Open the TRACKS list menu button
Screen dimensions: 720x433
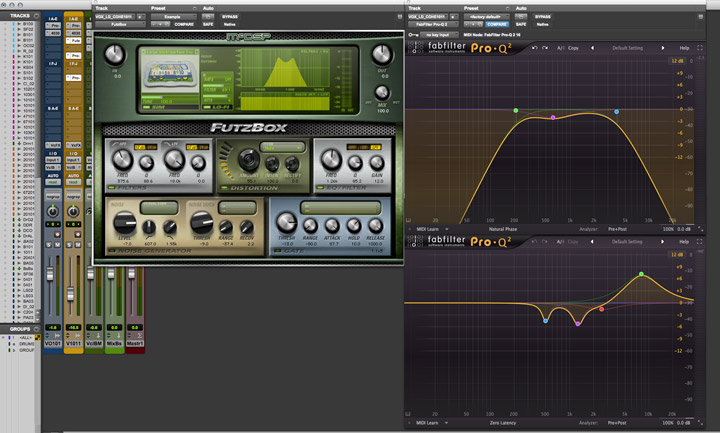pos(36,16)
